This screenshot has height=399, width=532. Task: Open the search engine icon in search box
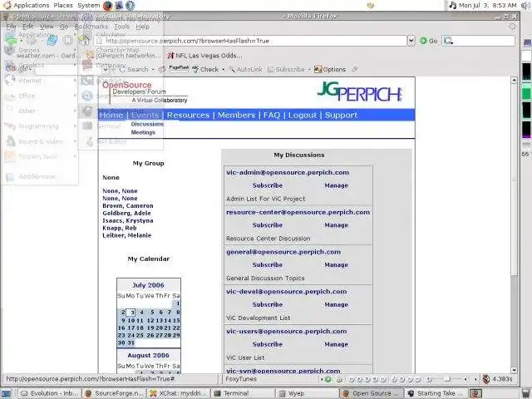tap(448, 41)
